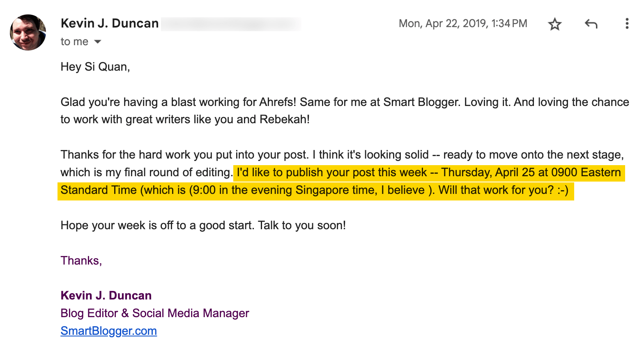Viewport: 644px width, 350px height.
Task: Click the purple 'Thanks,' signature text
Action: click(81, 260)
